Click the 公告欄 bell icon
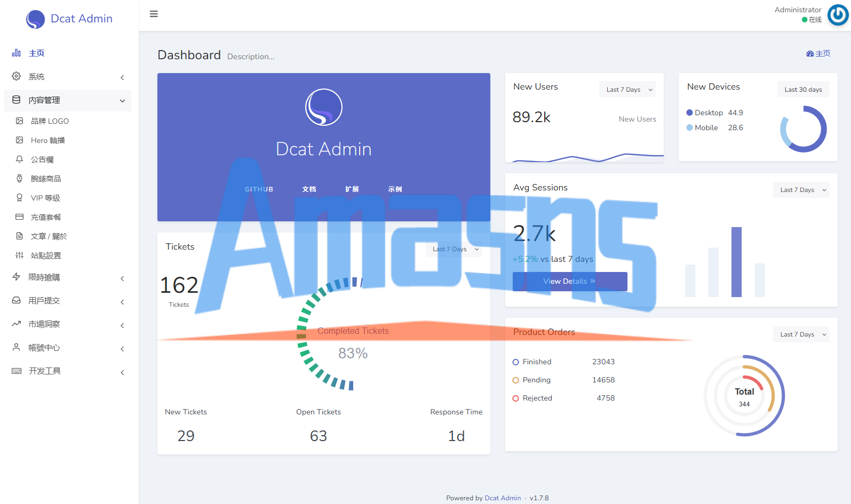This screenshot has height=504, width=851. 20,159
